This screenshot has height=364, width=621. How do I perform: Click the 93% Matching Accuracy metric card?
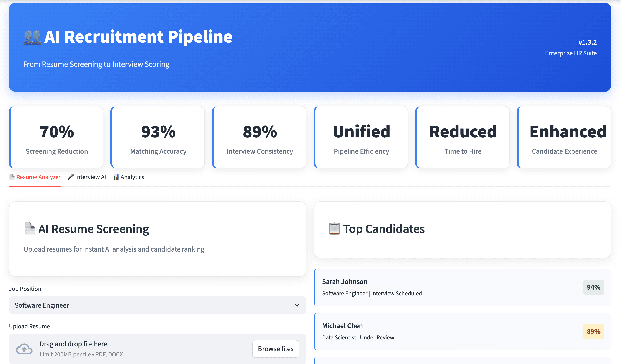(x=158, y=137)
